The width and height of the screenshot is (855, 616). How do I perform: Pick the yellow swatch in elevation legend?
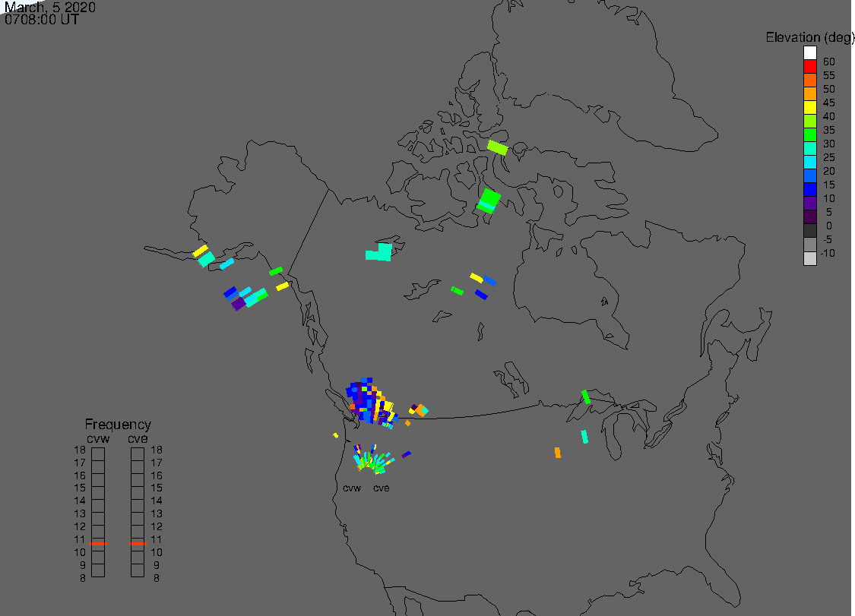(809, 107)
